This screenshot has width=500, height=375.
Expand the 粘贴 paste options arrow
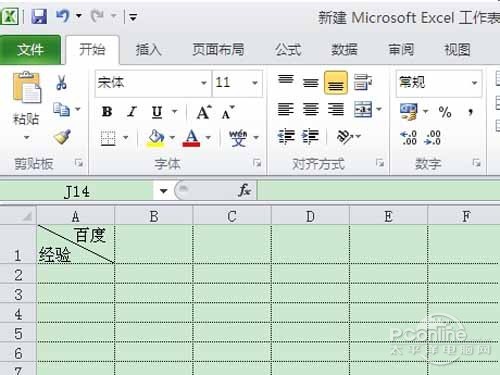[26, 137]
